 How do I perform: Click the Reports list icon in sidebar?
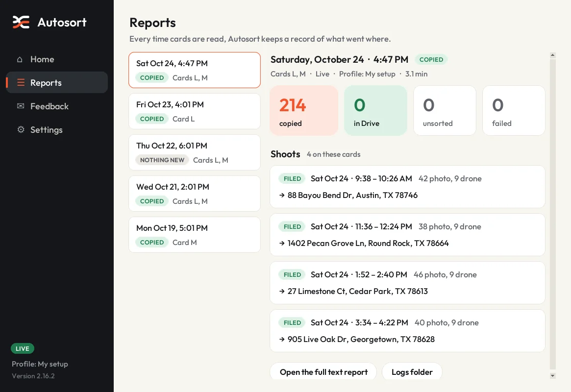pyautogui.click(x=21, y=83)
